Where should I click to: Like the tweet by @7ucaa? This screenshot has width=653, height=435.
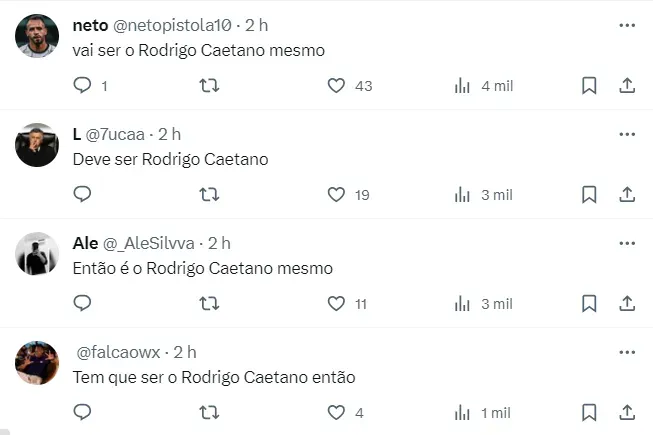click(337, 195)
